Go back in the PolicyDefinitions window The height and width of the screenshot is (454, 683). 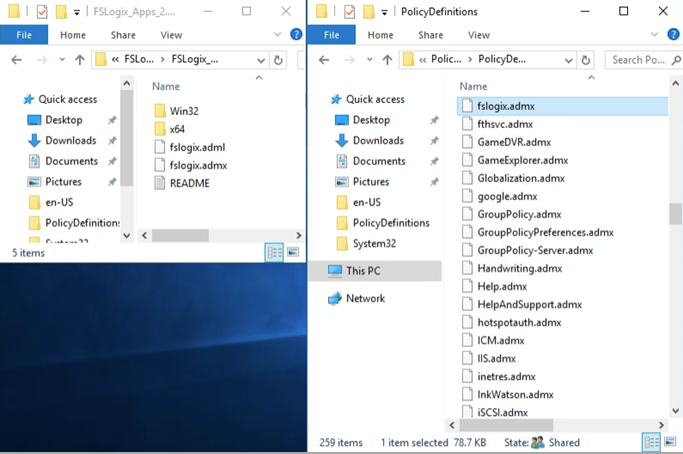(x=325, y=60)
